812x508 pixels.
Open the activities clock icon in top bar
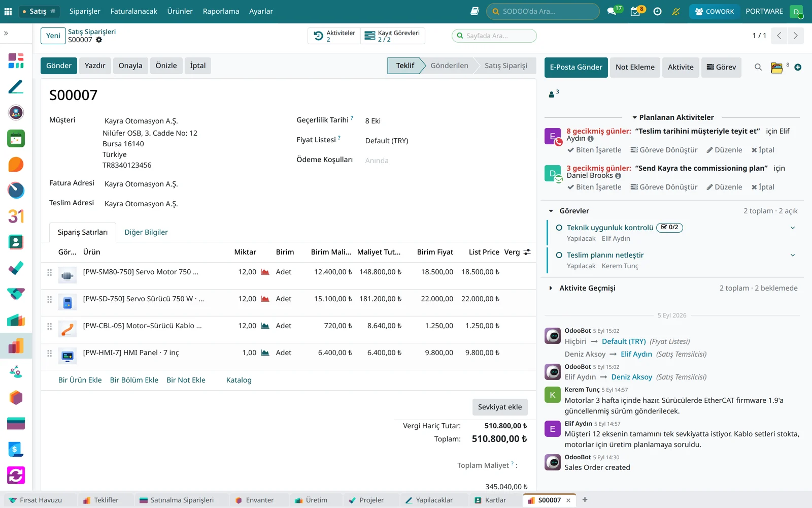(657, 11)
